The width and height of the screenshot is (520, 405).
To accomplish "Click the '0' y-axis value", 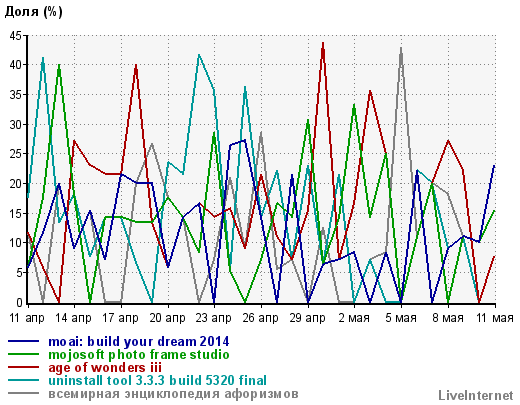I will click(19, 303).
